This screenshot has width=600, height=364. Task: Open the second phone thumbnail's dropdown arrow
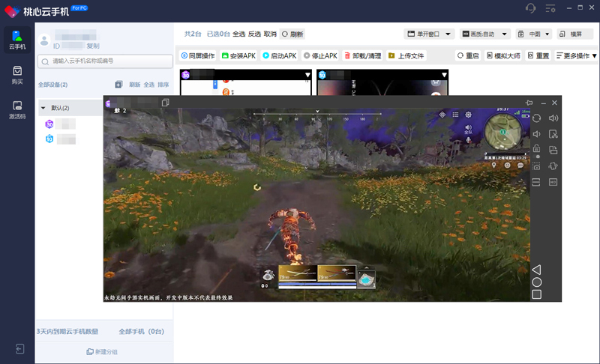point(444,75)
